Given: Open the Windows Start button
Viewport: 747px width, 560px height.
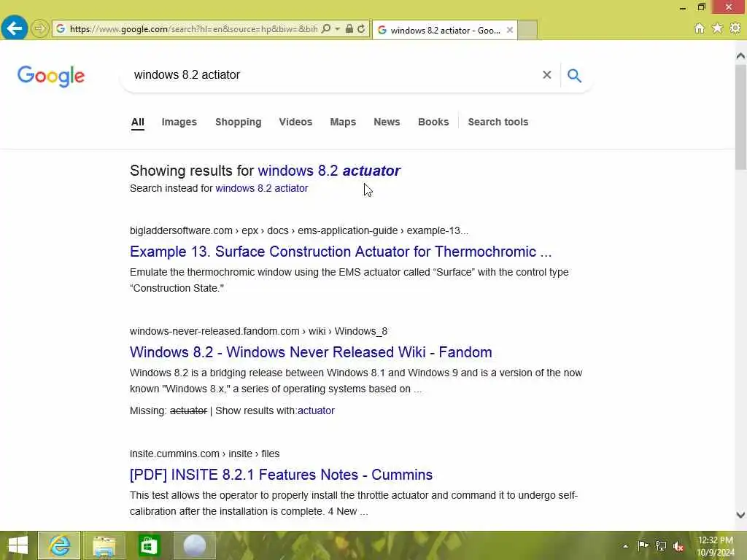Looking at the screenshot, I should point(18,545).
